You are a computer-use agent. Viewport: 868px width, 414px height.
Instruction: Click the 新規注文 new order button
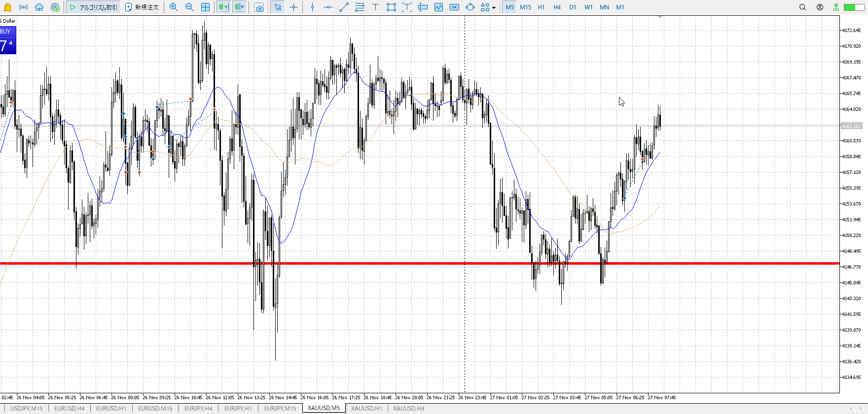click(142, 7)
